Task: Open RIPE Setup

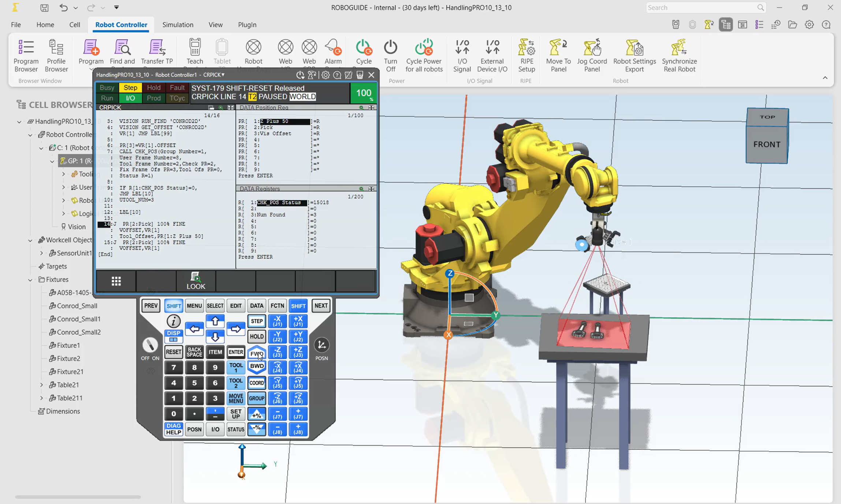Action: pos(526,56)
